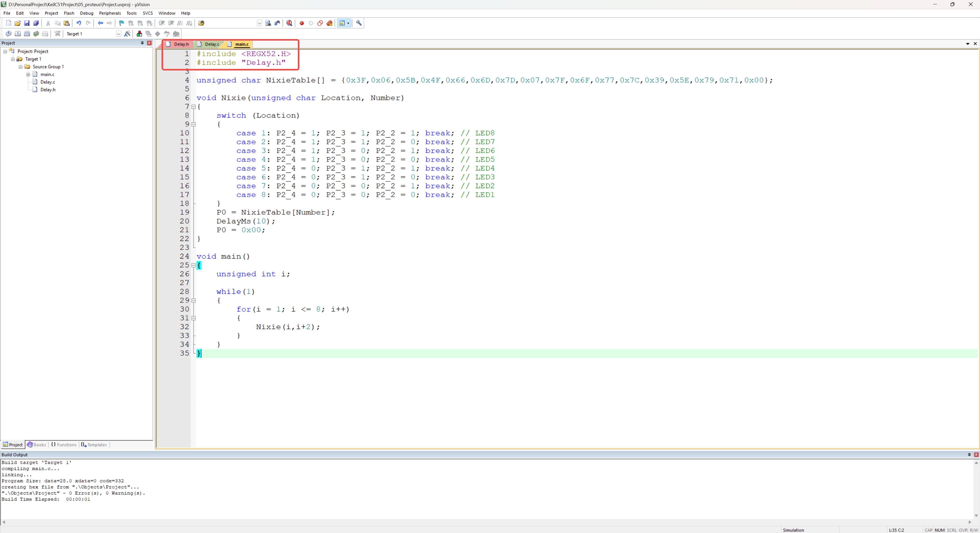The width and height of the screenshot is (980, 533).
Task: Open the find text combo box arrow
Action: tap(260, 23)
